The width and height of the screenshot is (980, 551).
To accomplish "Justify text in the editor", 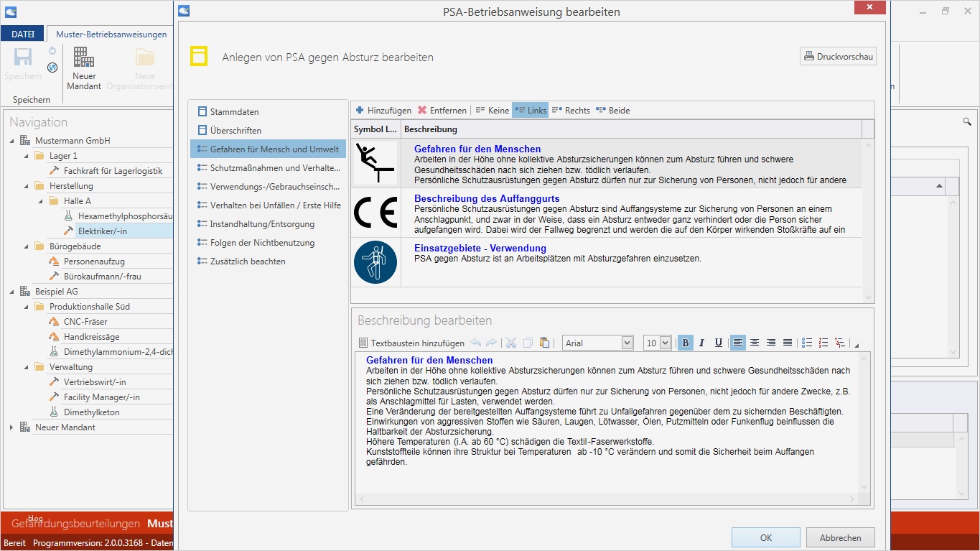I will point(788,343).
